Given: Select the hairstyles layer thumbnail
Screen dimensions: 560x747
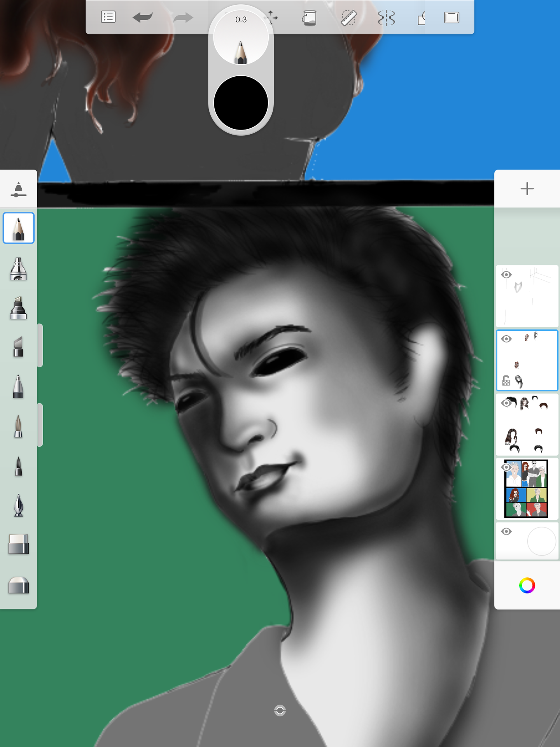Looking at the screenshot, I should pyautogui.click(x=527, y=424).
